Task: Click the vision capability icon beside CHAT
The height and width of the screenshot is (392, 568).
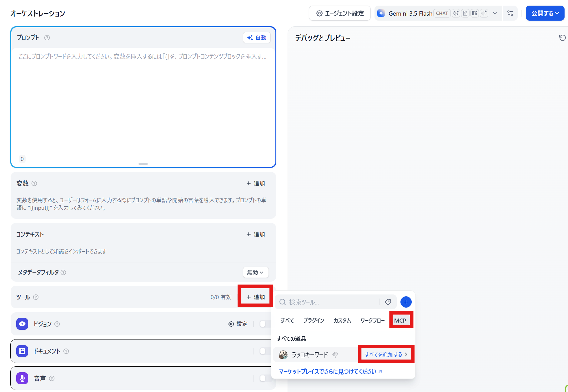Action: tap(456, 13)
